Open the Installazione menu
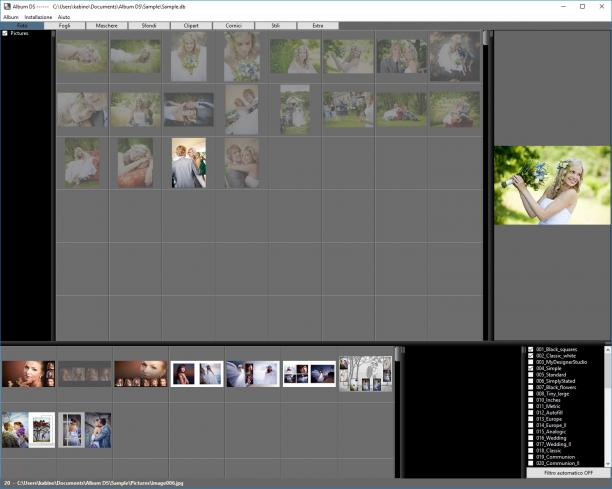 click(38, 17)
